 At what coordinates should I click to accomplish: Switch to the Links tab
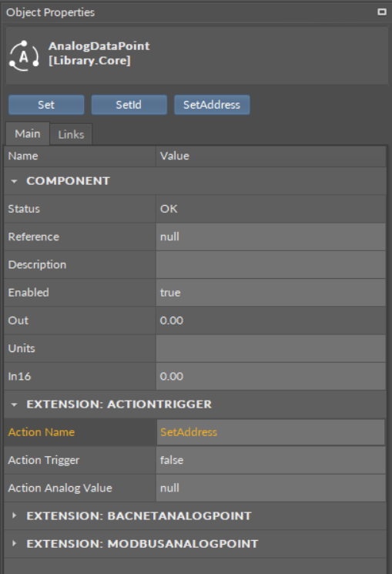click(x=71, y=134)
